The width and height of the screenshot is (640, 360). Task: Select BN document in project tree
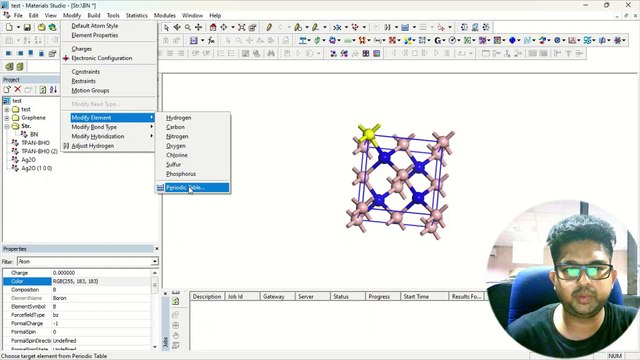tap(34, 134)
